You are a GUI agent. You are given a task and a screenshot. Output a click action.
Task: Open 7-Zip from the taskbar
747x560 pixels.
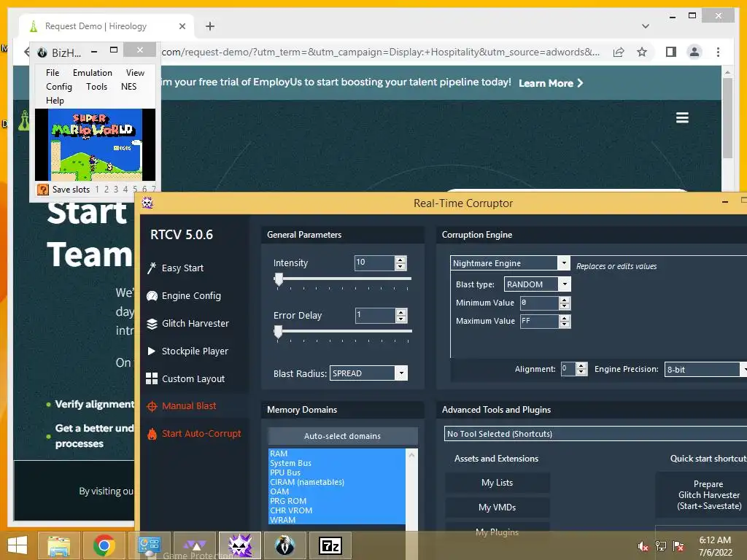pos(330,545)
